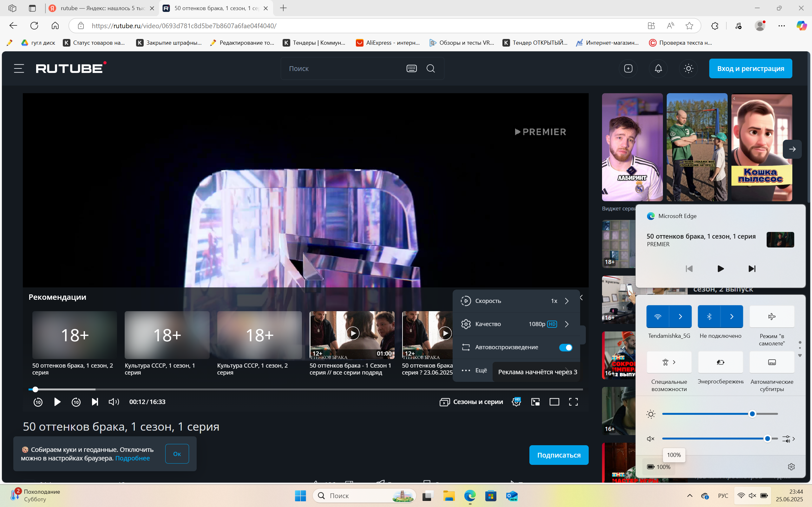This screenshot has width=812, height=507.
Task: Switch site theme with sun icon
Action: 689,68
